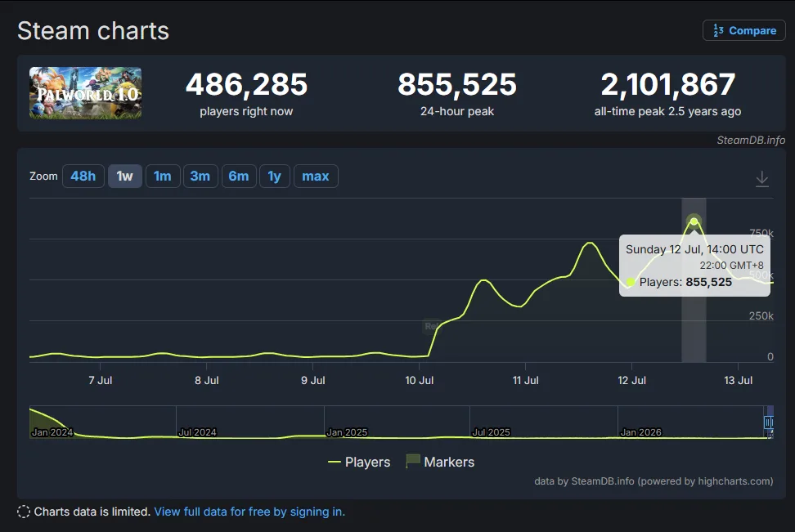Screen dimensions: 795x532
Task: Click the 486,285 players right now value
Action: 246,85
